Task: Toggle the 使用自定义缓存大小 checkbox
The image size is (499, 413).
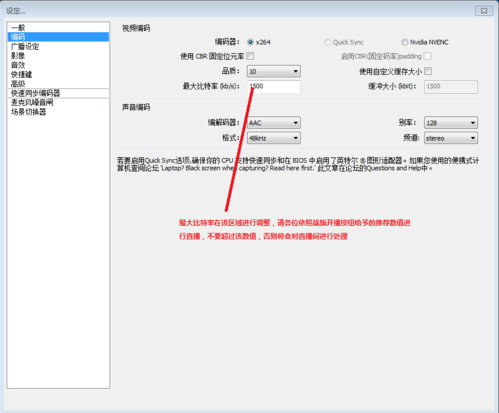Action: 428,71
